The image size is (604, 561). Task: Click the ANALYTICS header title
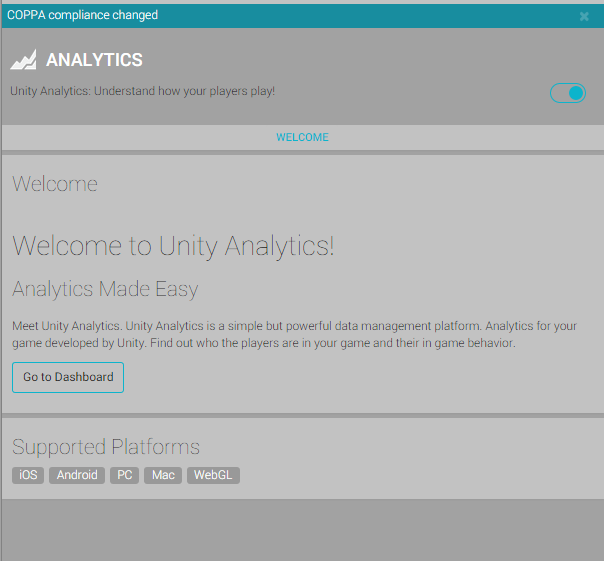(x=94, y=60)
